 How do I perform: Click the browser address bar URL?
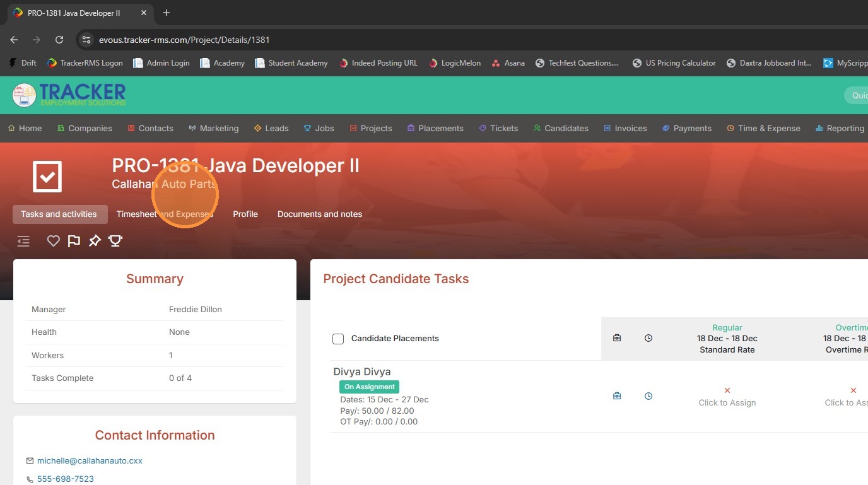tap(184, 40)
